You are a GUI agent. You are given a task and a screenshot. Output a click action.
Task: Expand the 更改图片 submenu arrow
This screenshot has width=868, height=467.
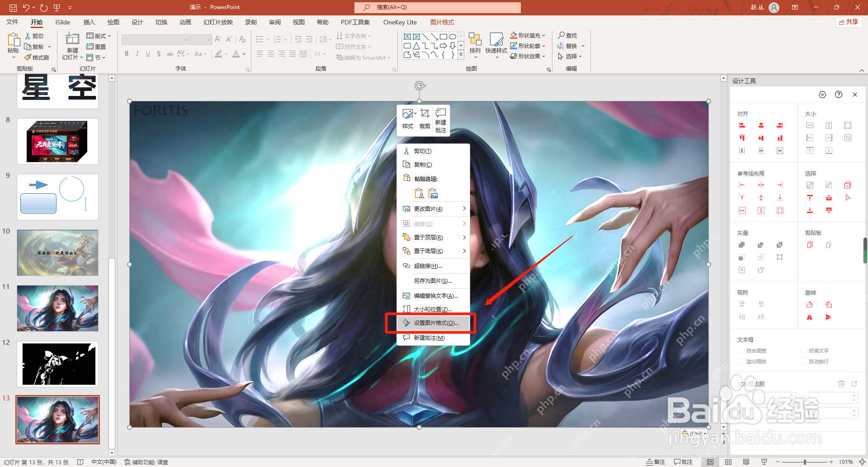coord(464,209)
